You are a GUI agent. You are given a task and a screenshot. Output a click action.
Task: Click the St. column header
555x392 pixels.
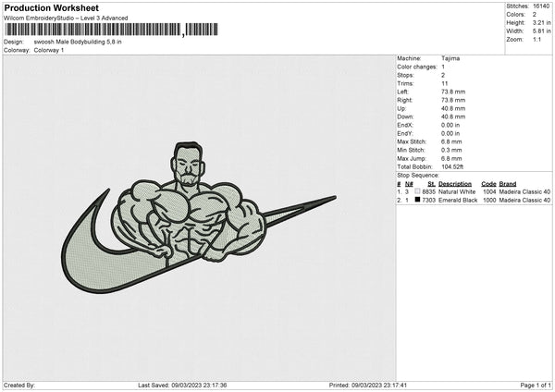(431, 184)
